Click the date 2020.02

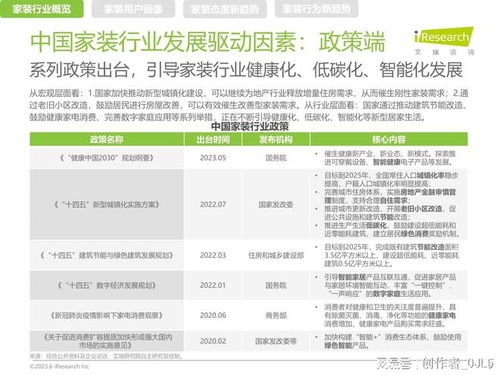(x=213, y=341)
